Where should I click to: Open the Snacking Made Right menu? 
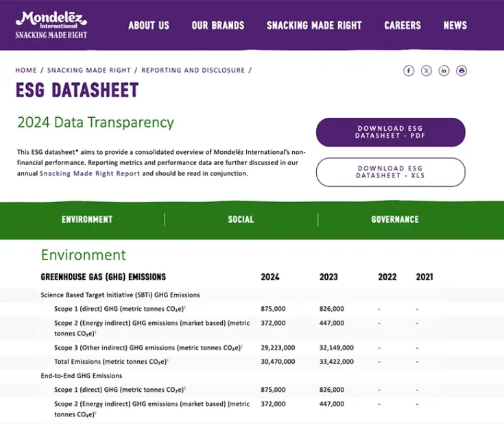point(314,25)
